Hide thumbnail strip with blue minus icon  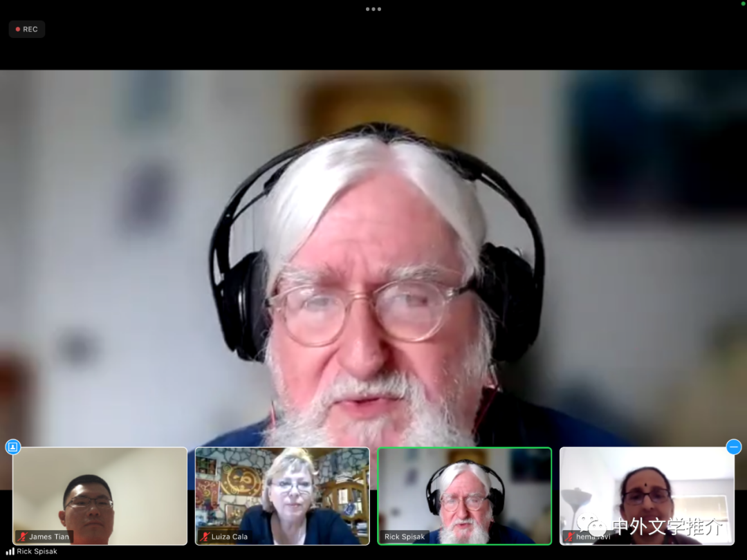[x=734, y=447]
